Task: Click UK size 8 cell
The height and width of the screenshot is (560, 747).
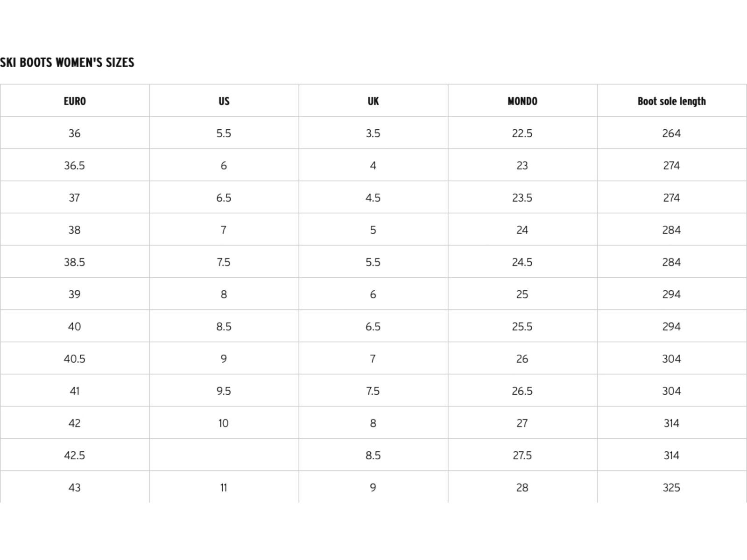Action: point(373,423)
